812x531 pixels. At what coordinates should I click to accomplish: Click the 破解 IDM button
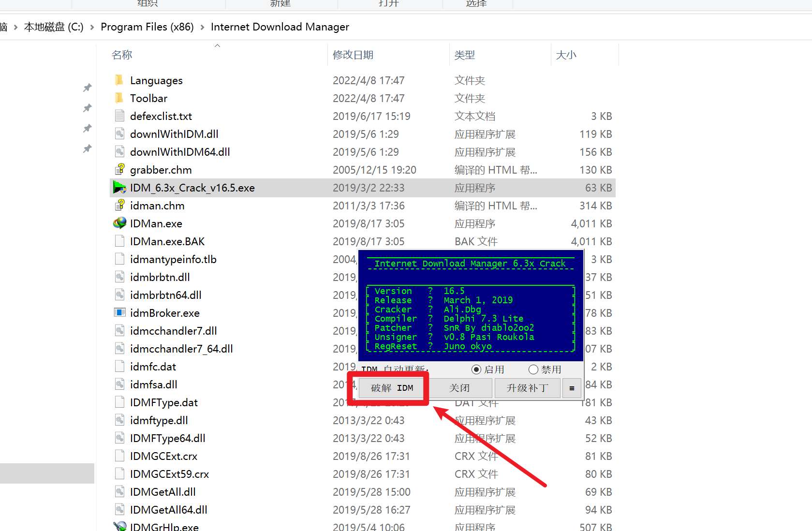(392, 388)
